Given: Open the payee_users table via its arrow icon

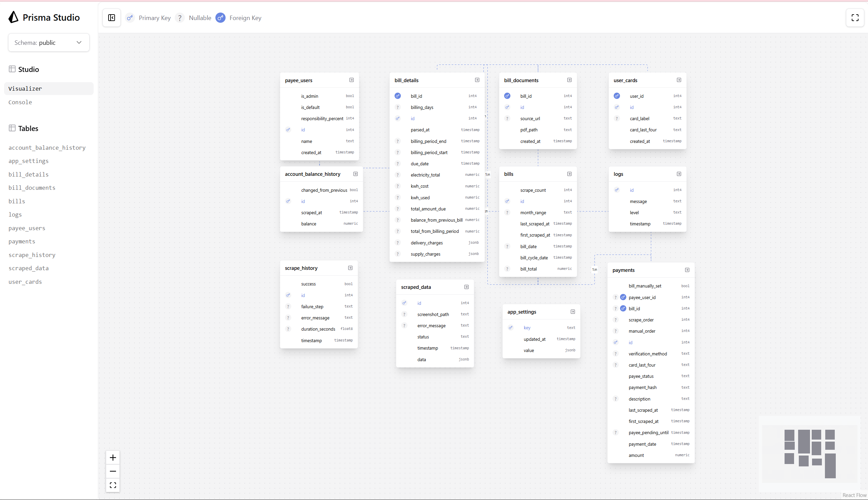Looking at the screenshot, I should click(x=351, y=80).
